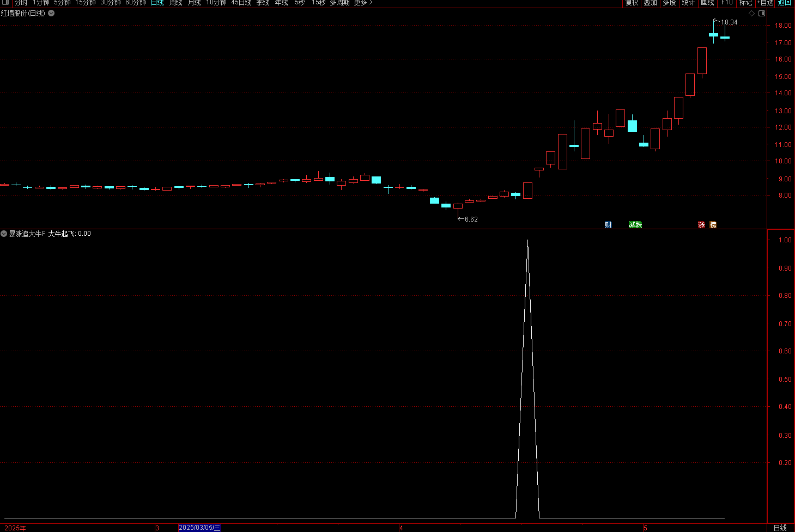795x532 pixels.
Task: Open the 复权 adjustment option
Action: 632,3
